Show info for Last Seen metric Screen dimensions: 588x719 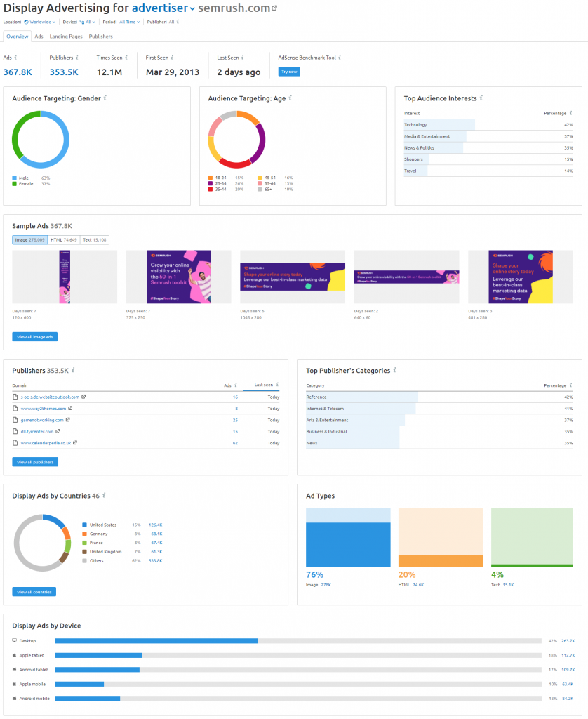click(243, 58)
